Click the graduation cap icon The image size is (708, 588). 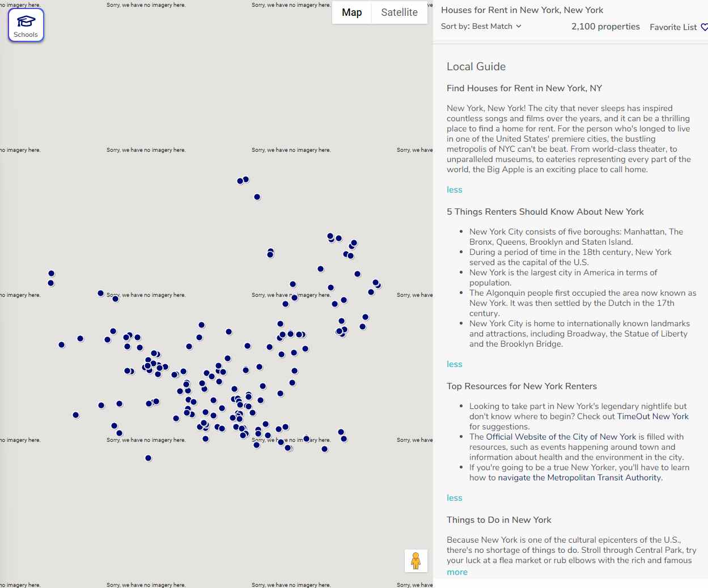pos(26,22)
